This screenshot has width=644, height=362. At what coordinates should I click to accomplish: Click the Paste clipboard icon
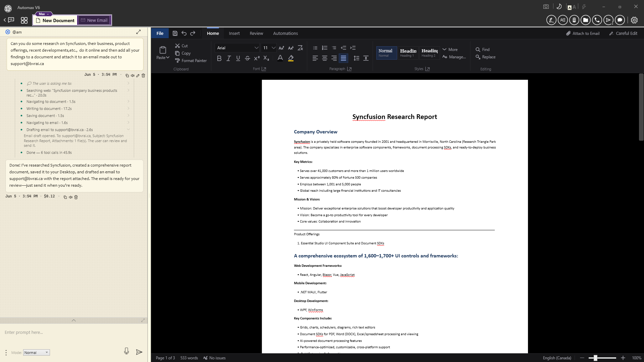(x=163, y=50)
